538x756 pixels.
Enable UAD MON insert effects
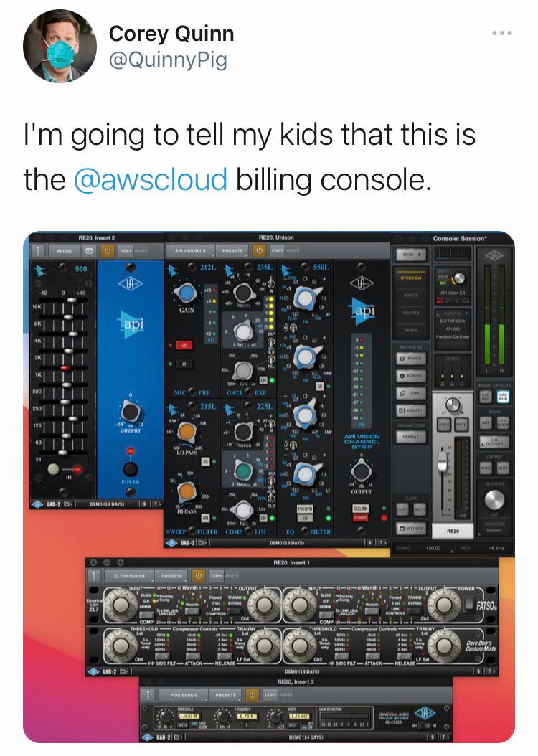tap(503, 397)
